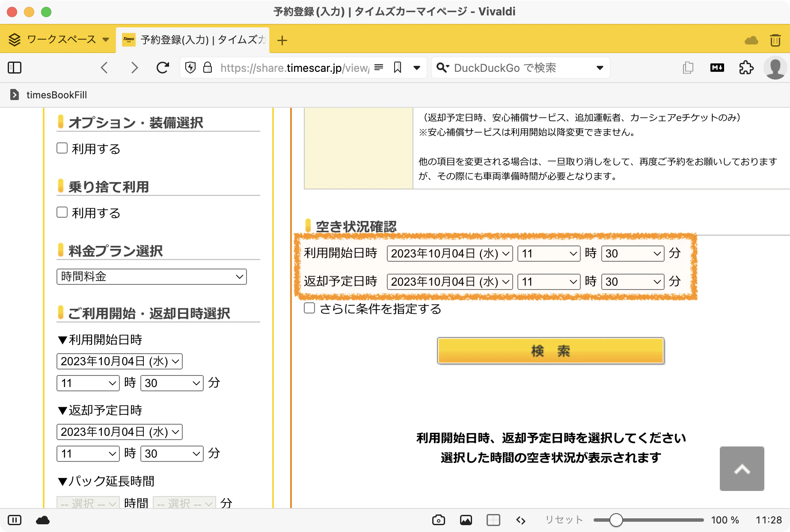Toggle reader view icon
Image resolution: width=790 pixels, height=532 pixels.
379,67
